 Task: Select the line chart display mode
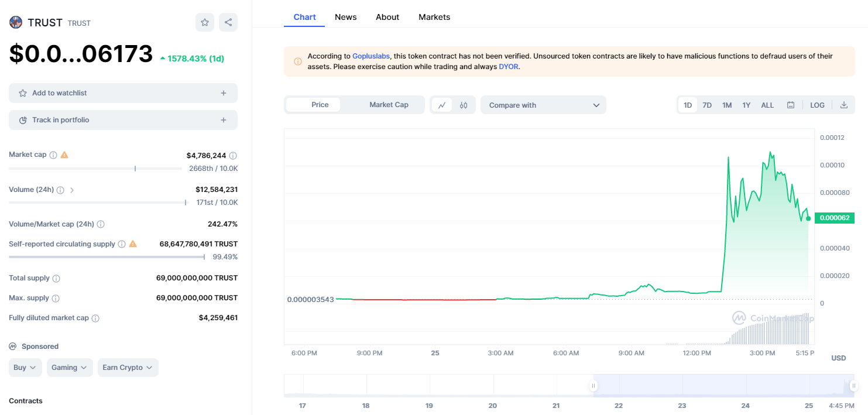(x=442, y=105)
